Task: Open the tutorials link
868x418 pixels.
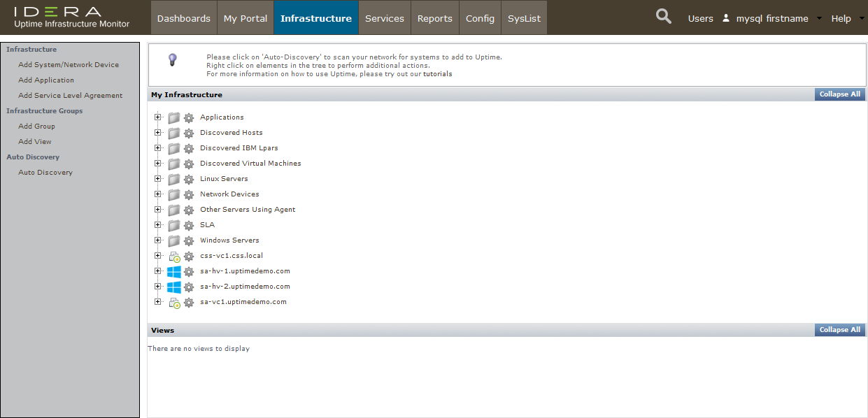Action: click(438, 74)
